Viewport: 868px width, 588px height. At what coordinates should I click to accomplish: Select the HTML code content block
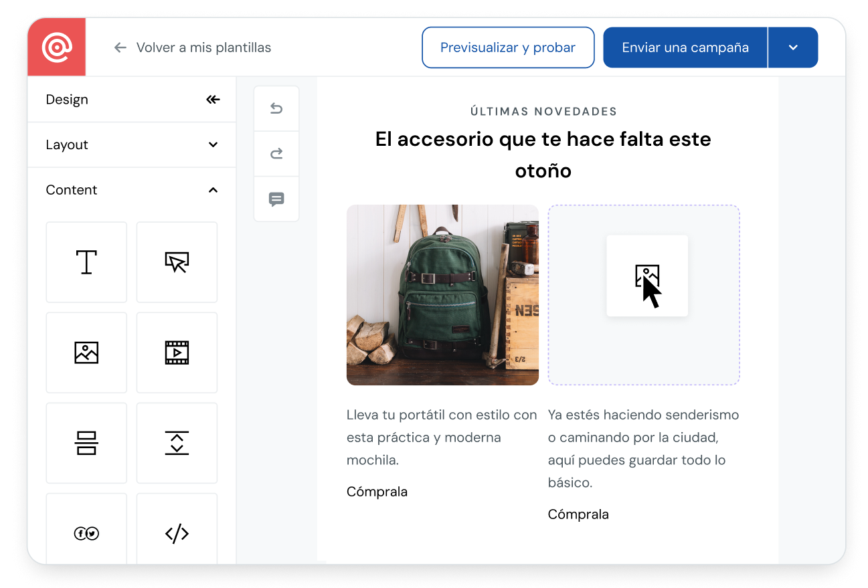tap(177, 529)
